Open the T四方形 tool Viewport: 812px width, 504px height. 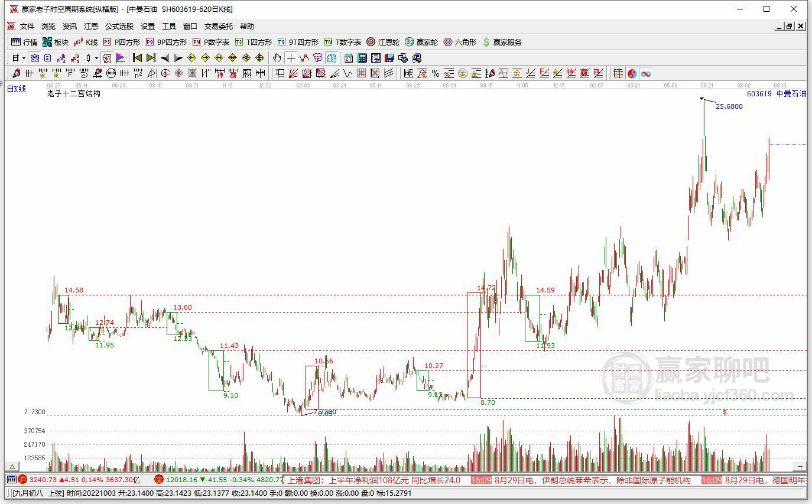pos(254,42)
